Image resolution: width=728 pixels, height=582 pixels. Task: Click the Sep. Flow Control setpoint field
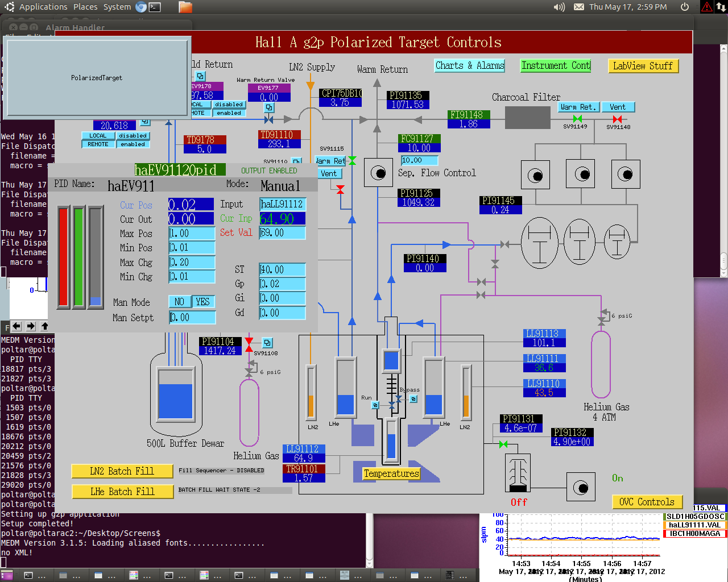coord(419,160)
